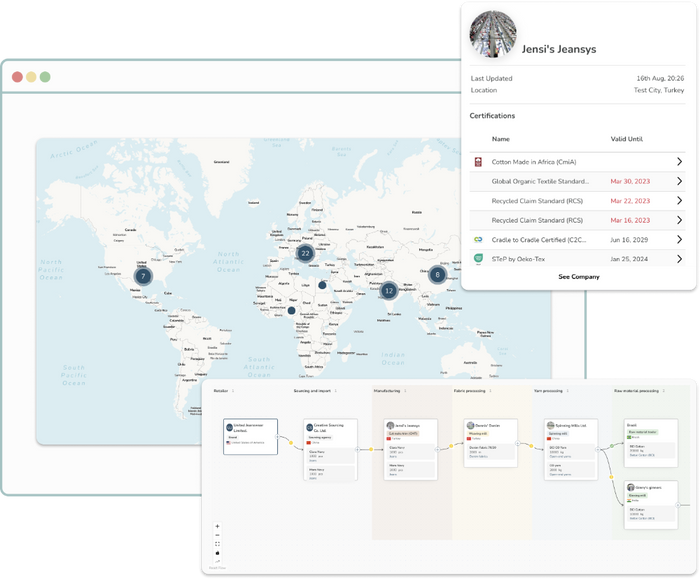
Task: Click the Cotton Made in Africa certification logo
Action: click(x=478, y=161)
